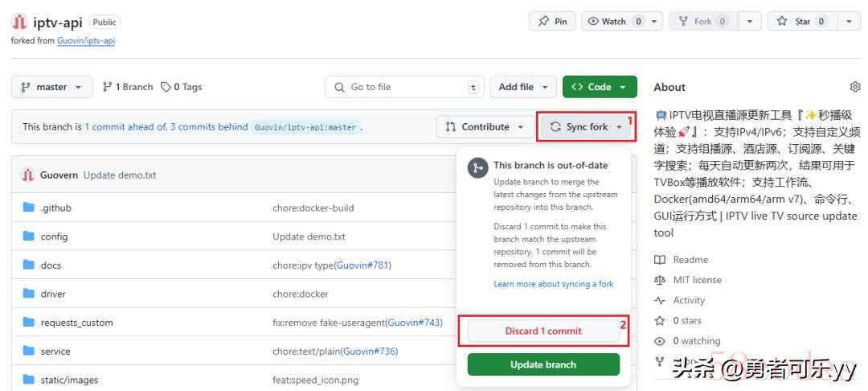Click the driver folder icon
This screenshot has width=868, height=391.
point(29,294)
